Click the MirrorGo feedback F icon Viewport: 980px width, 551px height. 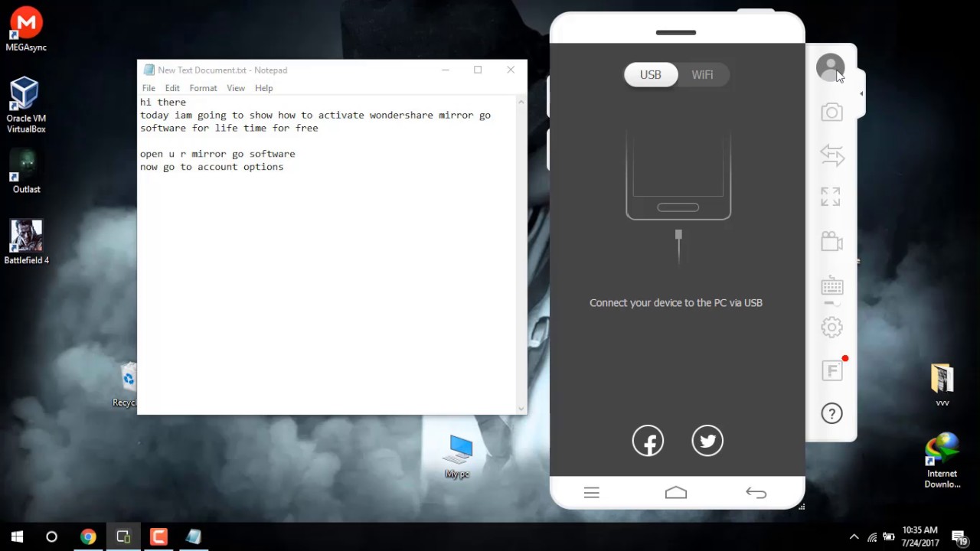(831, 371)
